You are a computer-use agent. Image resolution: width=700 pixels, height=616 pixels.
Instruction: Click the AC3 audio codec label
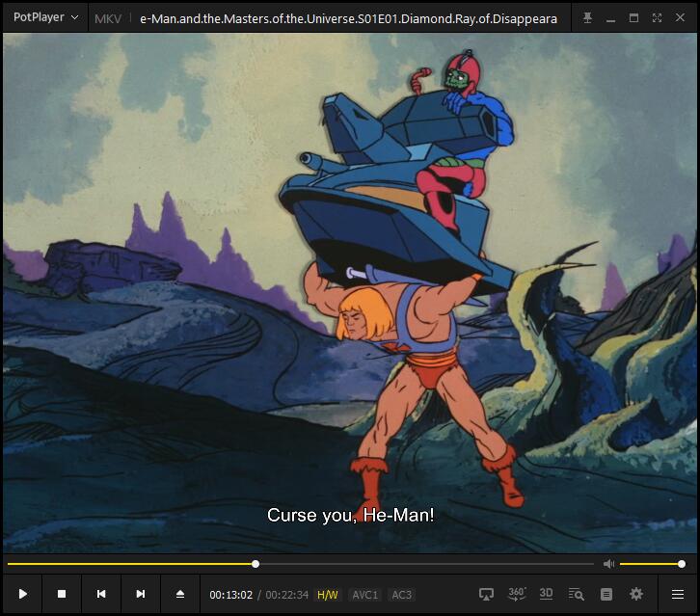pyautogui.click(x=401, y=595)
